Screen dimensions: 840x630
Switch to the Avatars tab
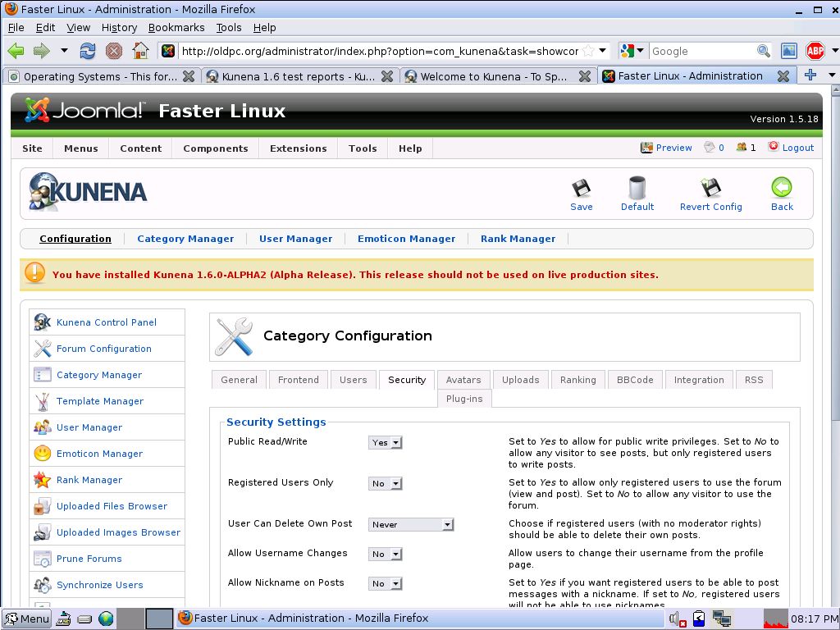pos(463,379)
